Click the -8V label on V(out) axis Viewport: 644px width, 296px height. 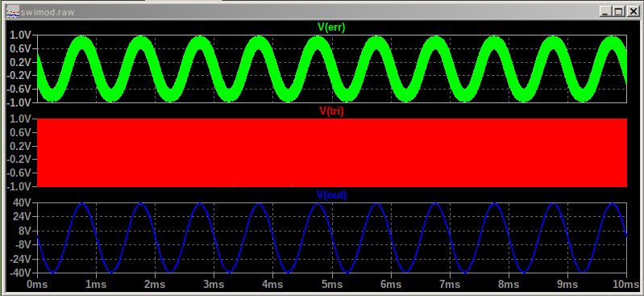pyautogui.click(x=23, y=245)
